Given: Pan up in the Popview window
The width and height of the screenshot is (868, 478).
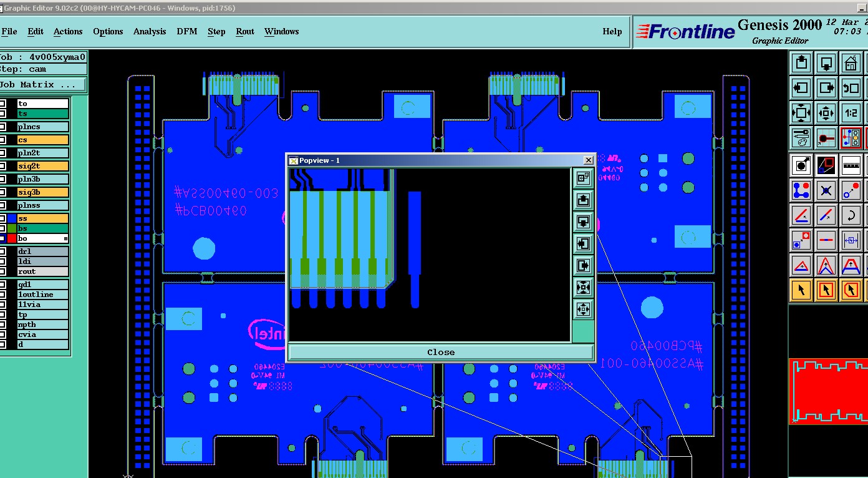Looking at the screenshot, I should (x=583, y=200).
